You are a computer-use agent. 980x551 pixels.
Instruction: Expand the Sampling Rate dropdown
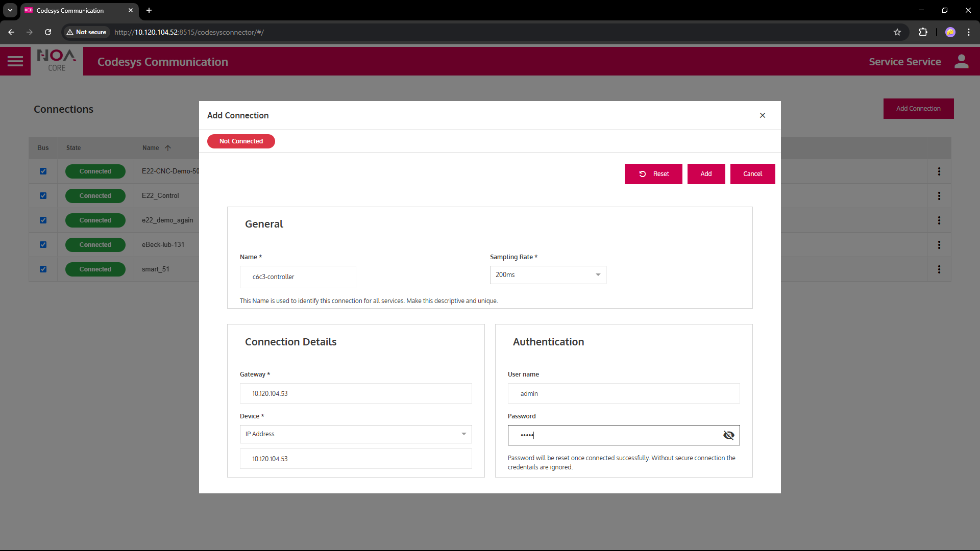[548, 275]
